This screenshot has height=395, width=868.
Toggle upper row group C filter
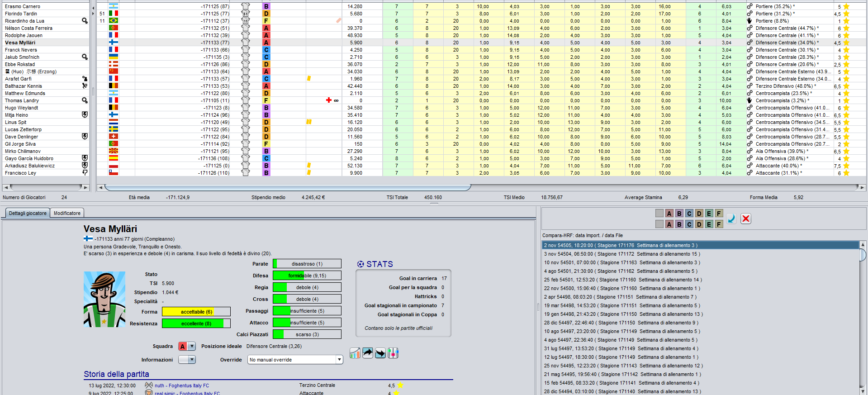(x=689, y=214)
